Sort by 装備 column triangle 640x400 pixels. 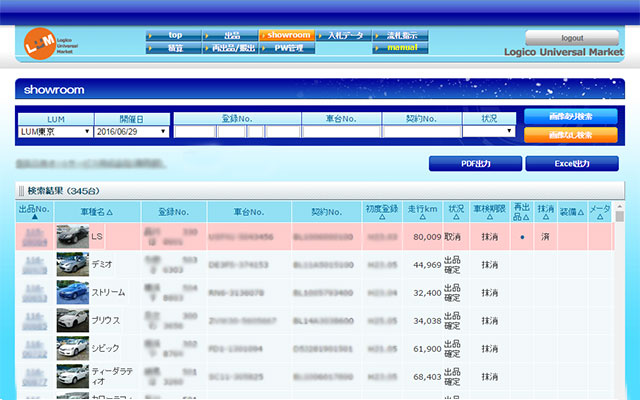coord(580,212)
